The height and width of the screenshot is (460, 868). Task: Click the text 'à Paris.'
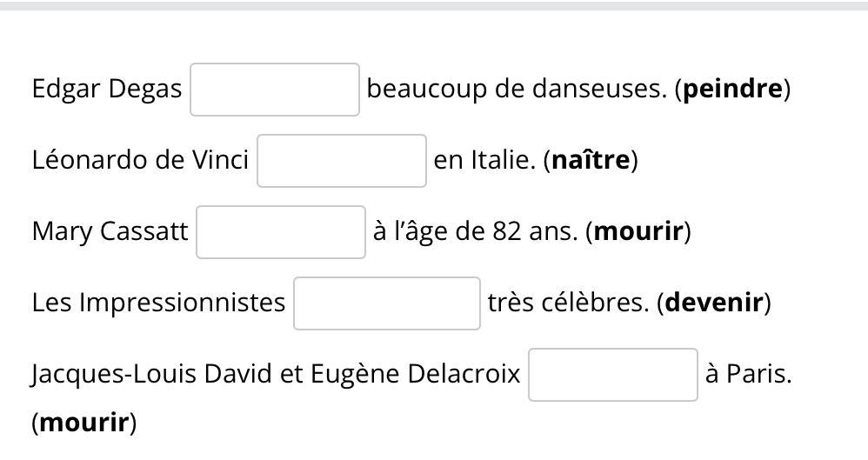click(748, 374)
